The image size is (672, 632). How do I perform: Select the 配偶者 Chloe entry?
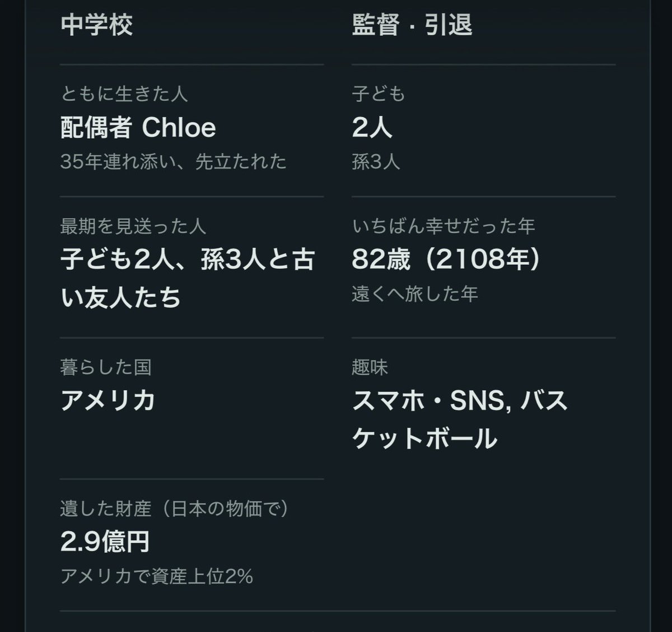[x=138, y=128]
